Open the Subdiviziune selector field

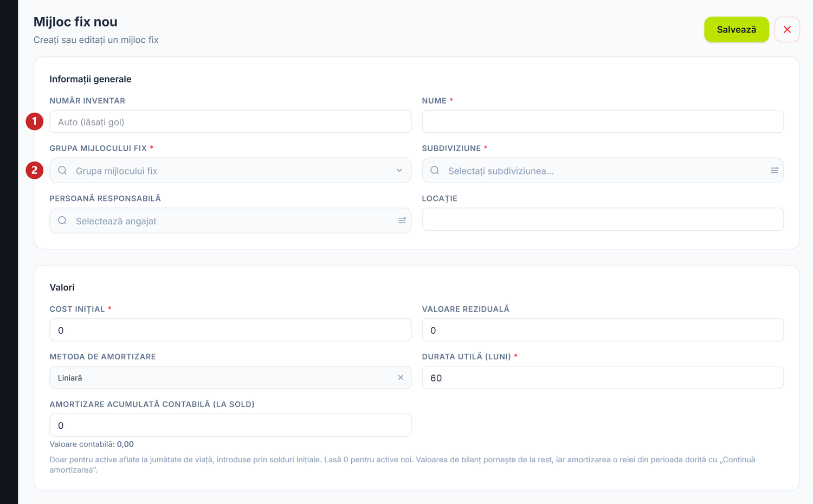tap(603, 171)
